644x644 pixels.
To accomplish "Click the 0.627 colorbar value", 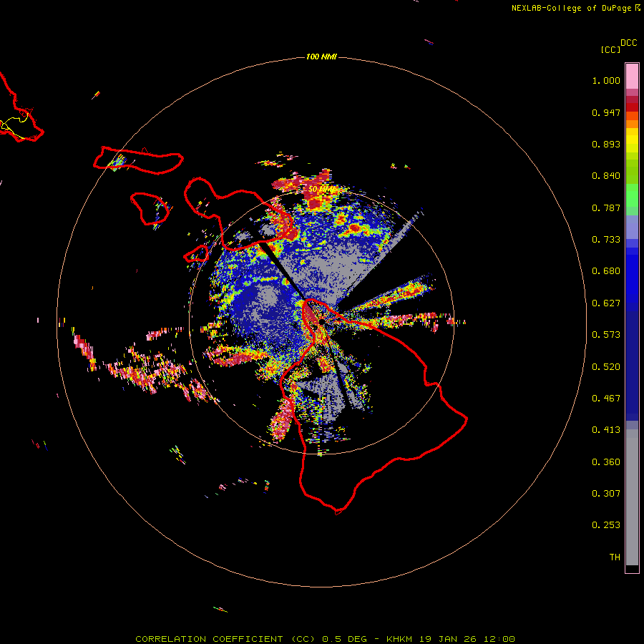I will point(606,303).
